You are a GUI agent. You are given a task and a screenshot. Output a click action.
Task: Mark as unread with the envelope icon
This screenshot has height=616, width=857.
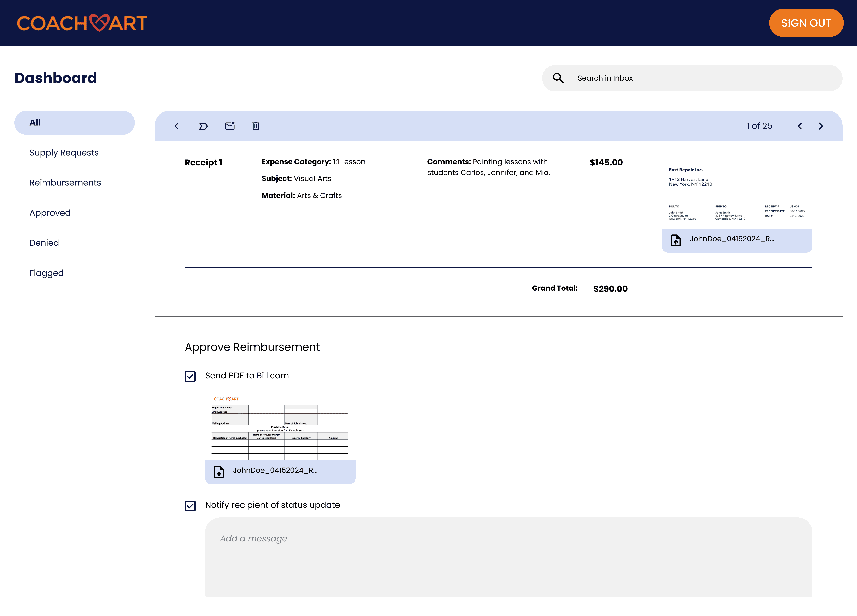point(230,126)
